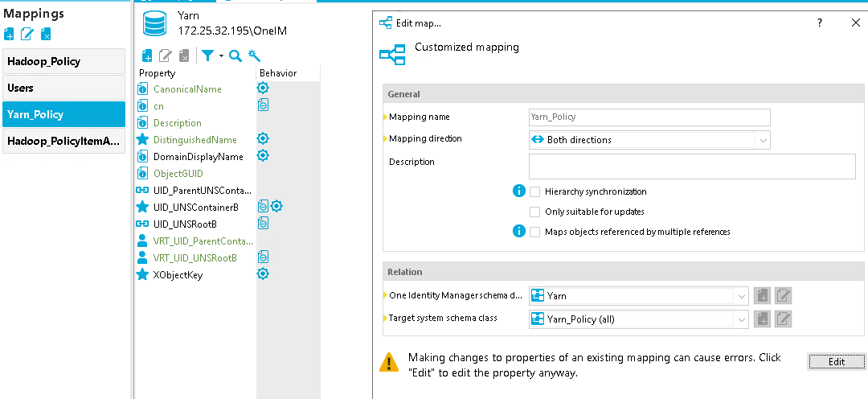This screenshot has width=868, height=399.
Task: Click the DomainDisplayName behavior gear icon
Action: pyautogui.click(x=263, y=155)
